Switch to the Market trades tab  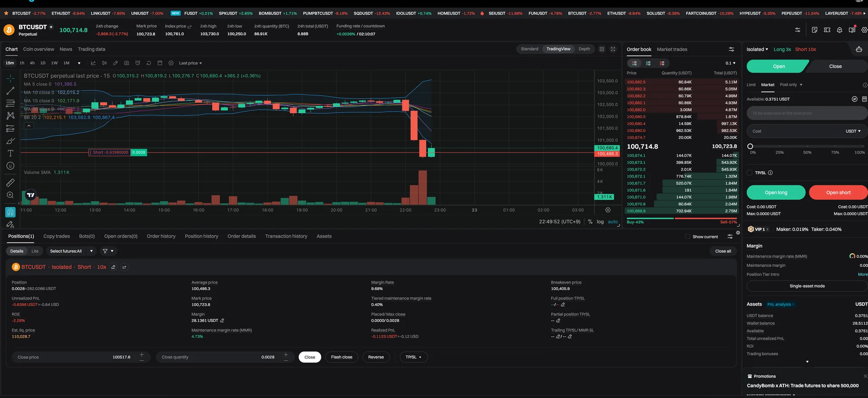[672, 49]
